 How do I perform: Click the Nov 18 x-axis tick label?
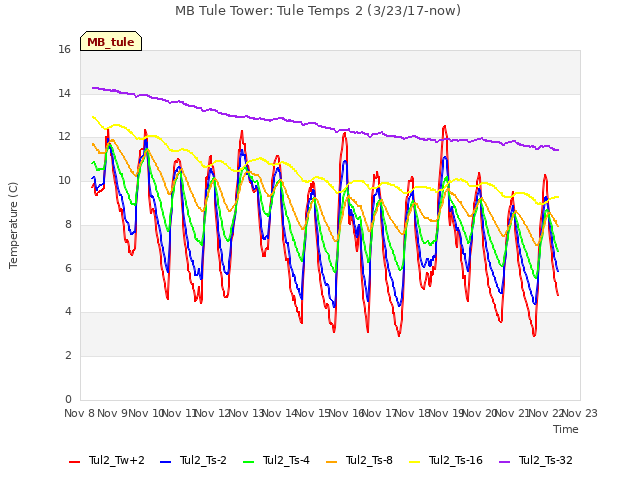point(413,413)
